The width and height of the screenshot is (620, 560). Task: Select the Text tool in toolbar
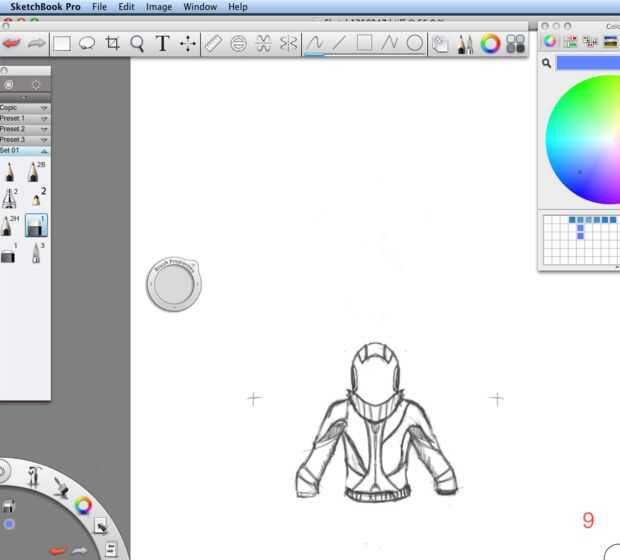point(163,43)
